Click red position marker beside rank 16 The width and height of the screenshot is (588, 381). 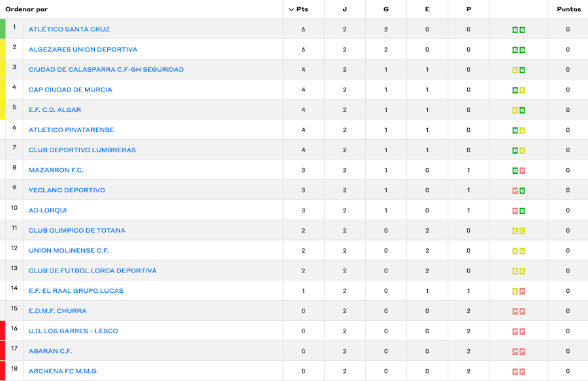[3, 331]
